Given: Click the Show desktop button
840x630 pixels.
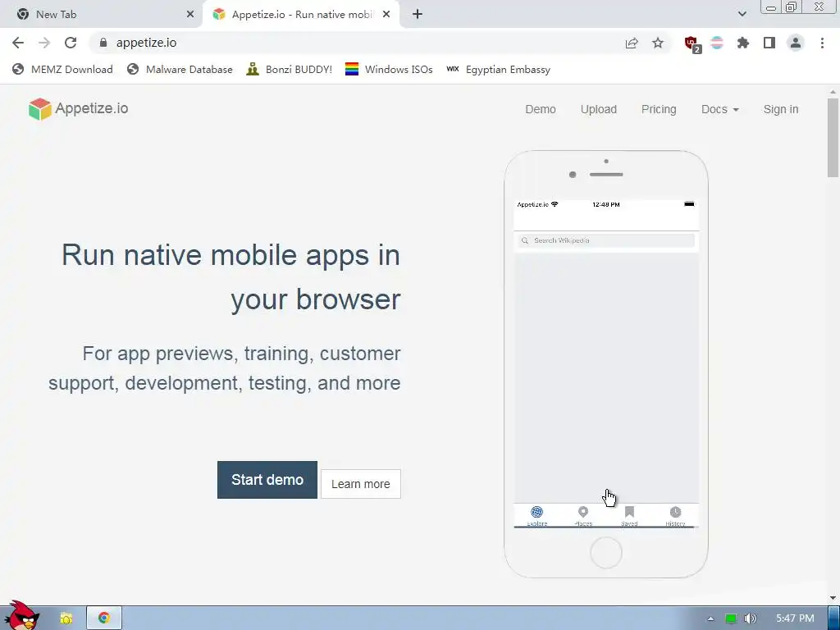Looking at the screenshot, I should click(x=834, y=618).
